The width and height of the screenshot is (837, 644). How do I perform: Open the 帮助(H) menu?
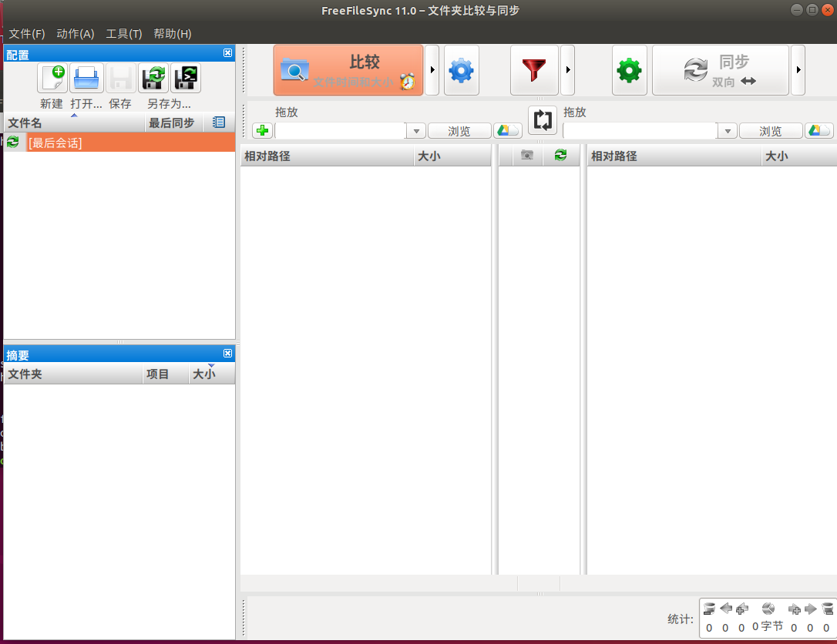pyautogui.click(x=173, y=34)
